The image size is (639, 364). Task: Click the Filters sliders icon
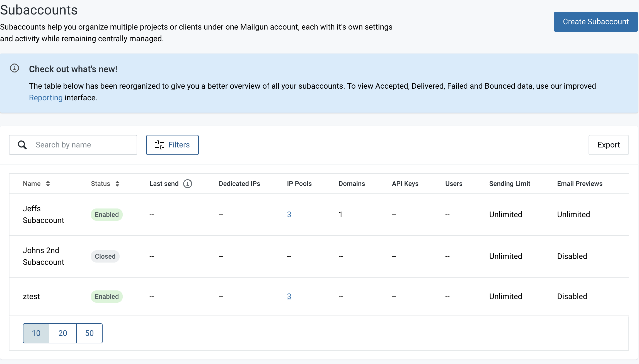[x=159, y=145]
